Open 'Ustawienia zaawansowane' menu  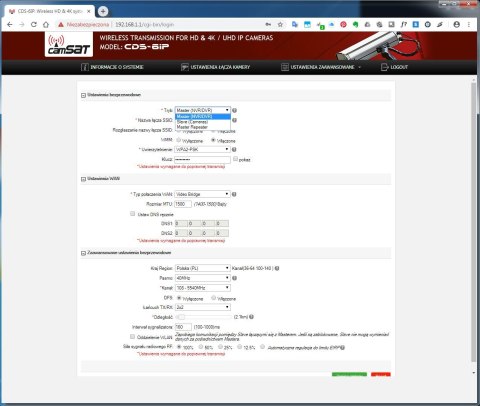pyautogui.click(x=321, y=67)
